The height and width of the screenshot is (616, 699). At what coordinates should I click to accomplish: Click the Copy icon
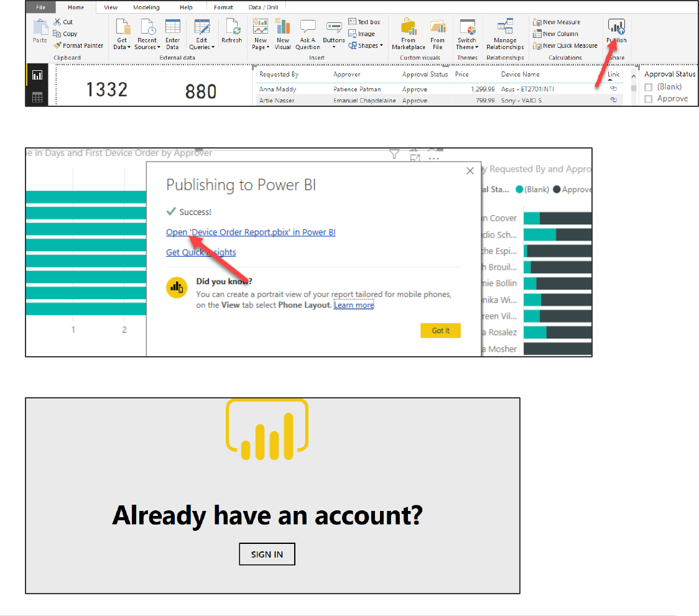pos(57,34)
